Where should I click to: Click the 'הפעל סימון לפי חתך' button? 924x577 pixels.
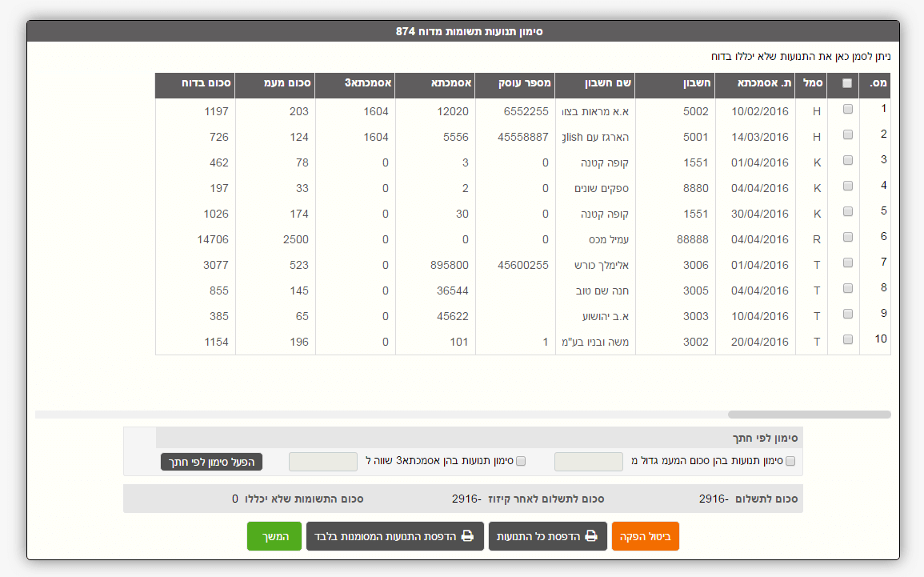211,462
